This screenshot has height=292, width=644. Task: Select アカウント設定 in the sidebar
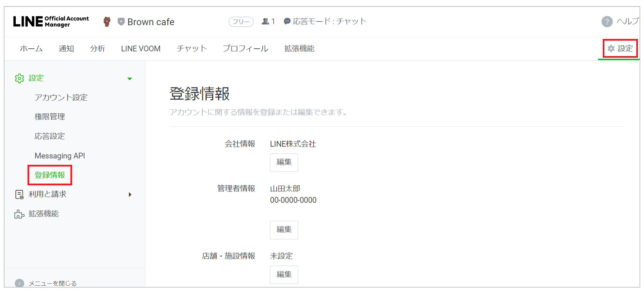[61, 98]
